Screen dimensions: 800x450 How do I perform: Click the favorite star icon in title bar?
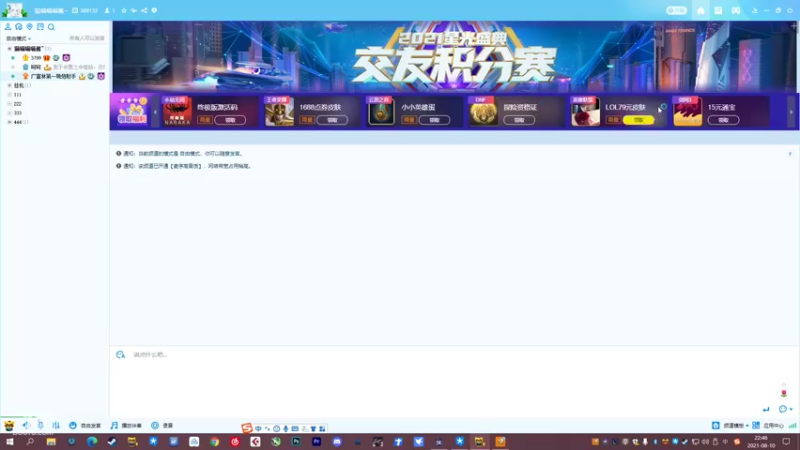coord(123,10)
